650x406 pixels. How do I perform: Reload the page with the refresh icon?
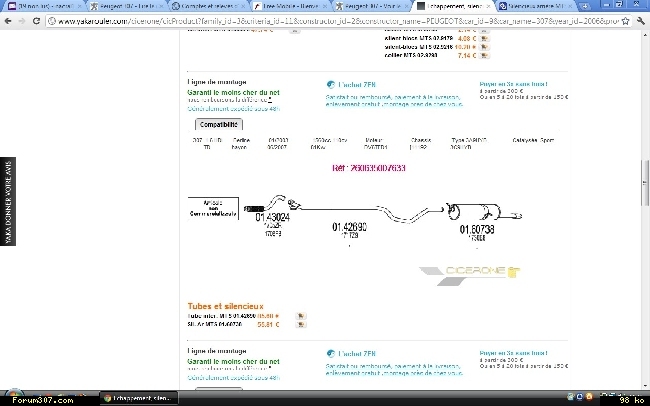tap(36, 21)
